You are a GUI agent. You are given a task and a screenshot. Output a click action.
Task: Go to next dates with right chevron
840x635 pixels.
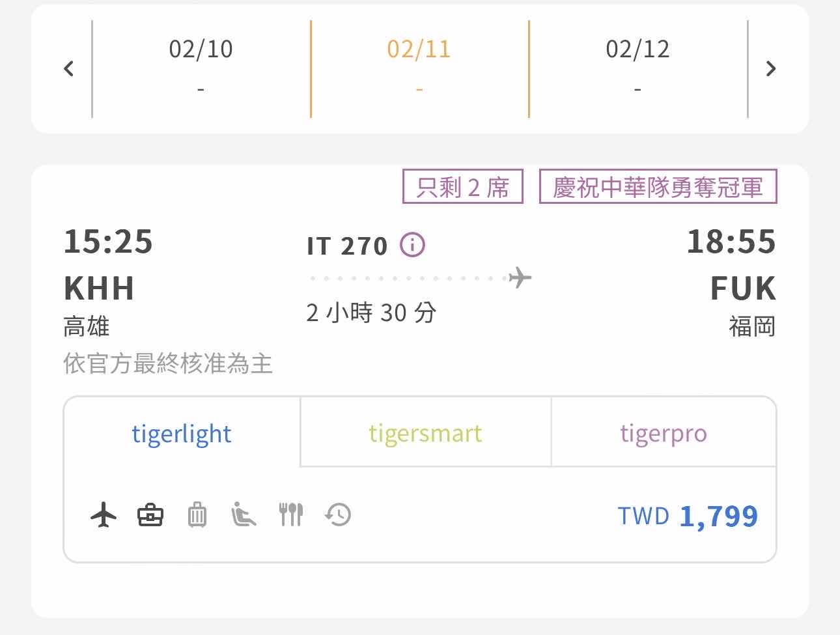771,68
